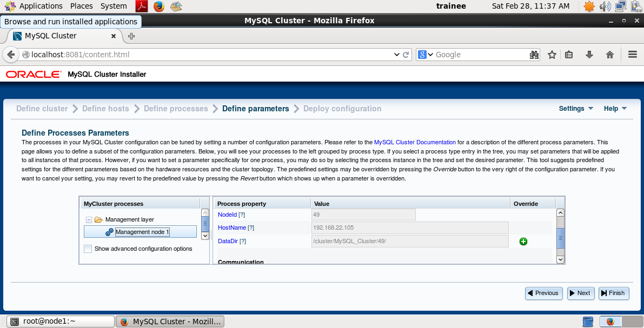The image size is (644, 328).
Task: Click the MySQL Cluster tab favicon
Action: pos(17,36)
